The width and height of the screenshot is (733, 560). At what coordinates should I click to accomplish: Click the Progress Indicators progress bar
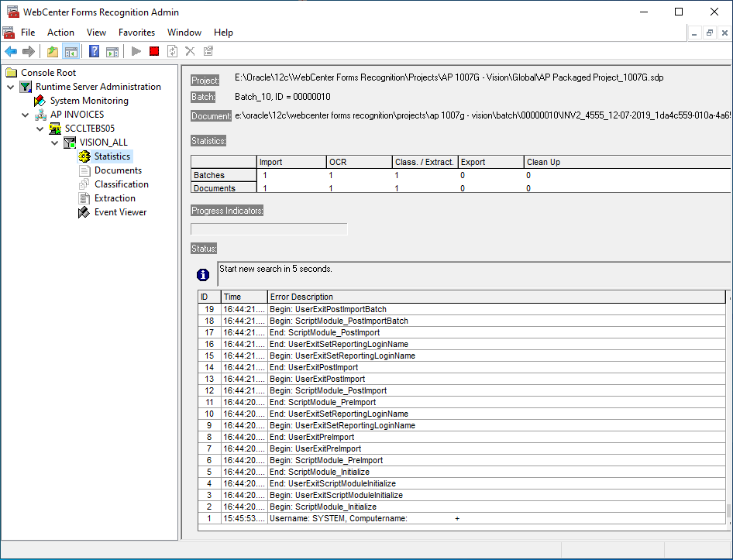tap(269, 228)
